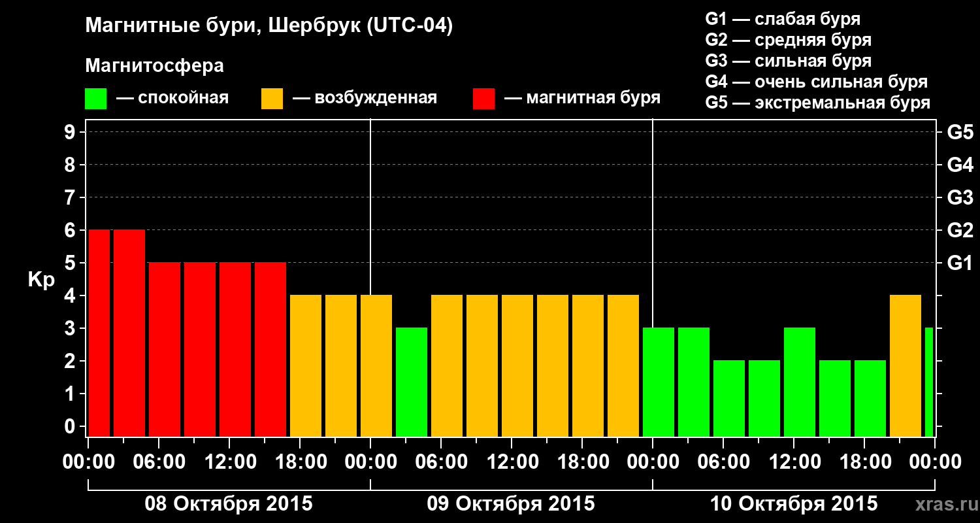Click the narrow first red Kp 6 bar
The image size is (980, 523).
99,333
